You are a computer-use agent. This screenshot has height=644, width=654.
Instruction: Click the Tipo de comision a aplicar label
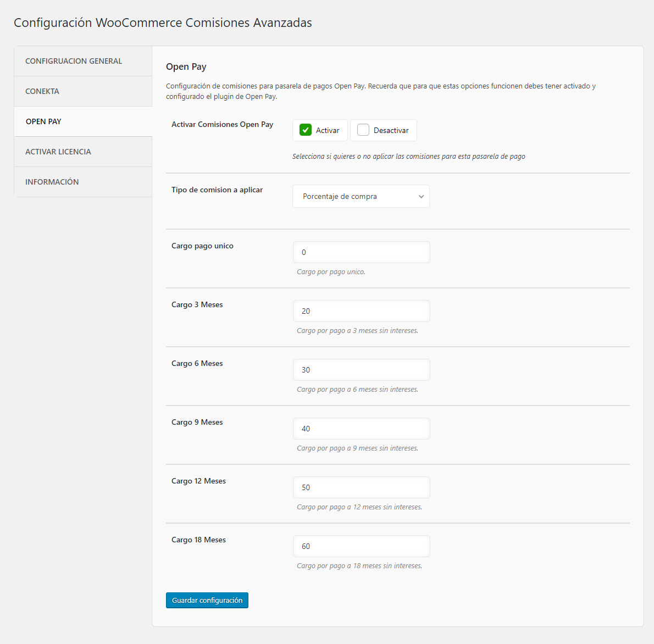point(217,190)
